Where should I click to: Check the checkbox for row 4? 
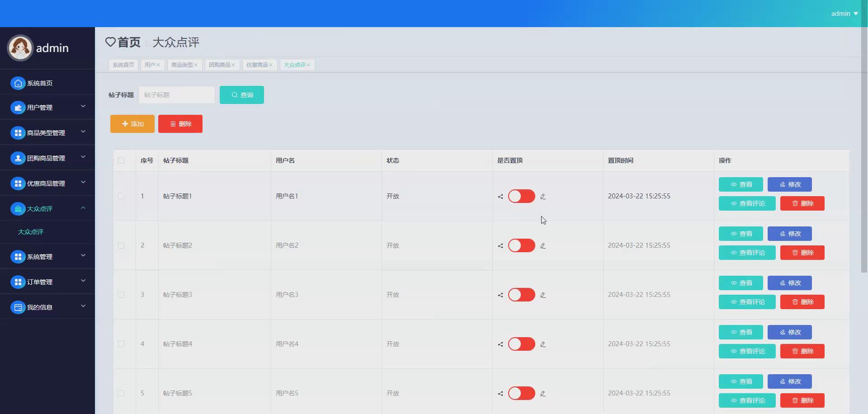(121, 344)
